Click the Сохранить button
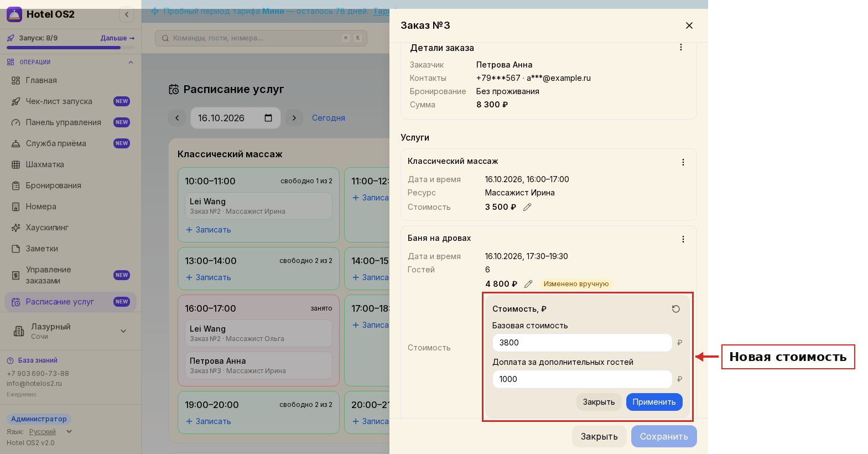This screenshot has width=868, height=454. [x=664, y=436]
